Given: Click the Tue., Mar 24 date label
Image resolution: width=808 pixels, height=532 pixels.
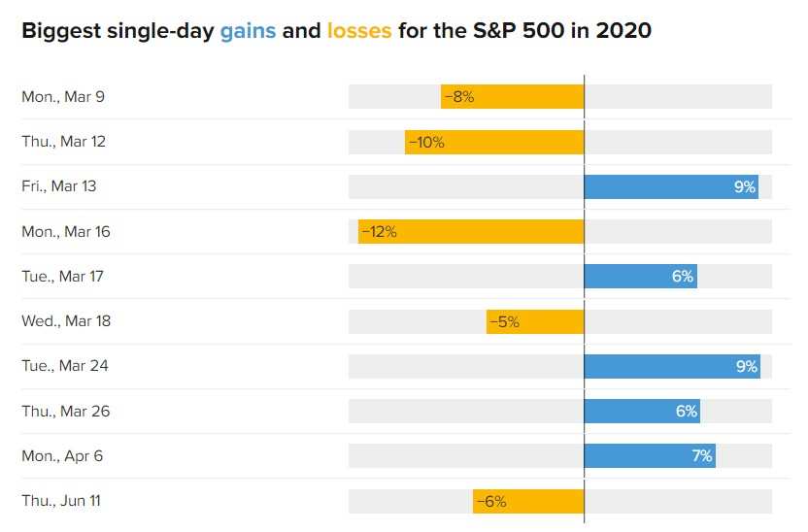Looking at the screenshot, I should [x=65, y=366].
